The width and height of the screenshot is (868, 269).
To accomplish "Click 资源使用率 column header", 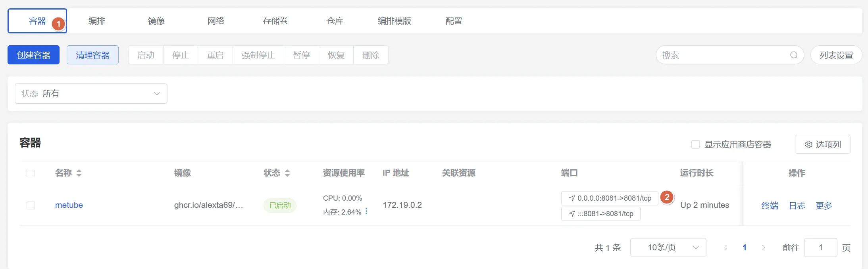I will [344, 173].
